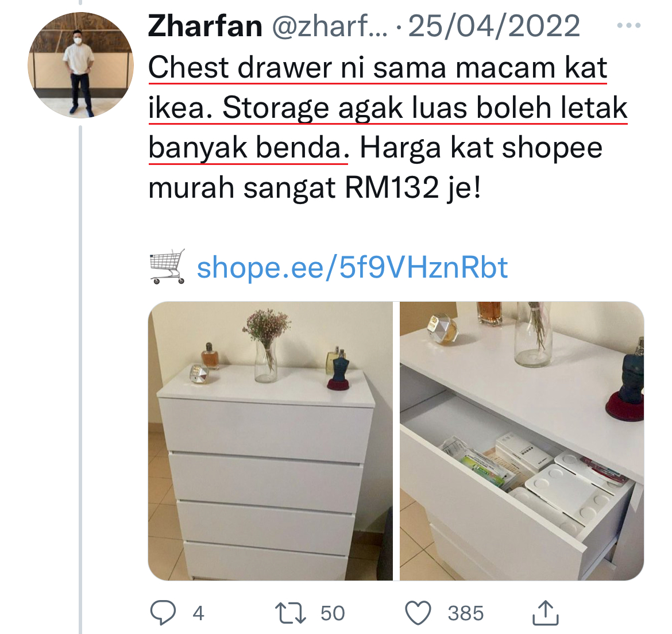Click the shopping cart emoji
Viewport: 672px width, 634px height.
(x=168, y=267)
